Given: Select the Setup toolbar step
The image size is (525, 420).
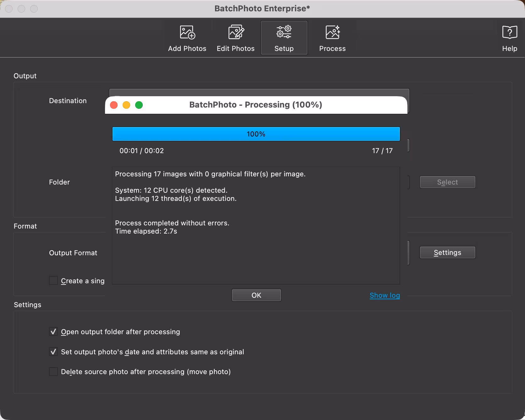Looking at the screenshot, I should pos(284,38).
